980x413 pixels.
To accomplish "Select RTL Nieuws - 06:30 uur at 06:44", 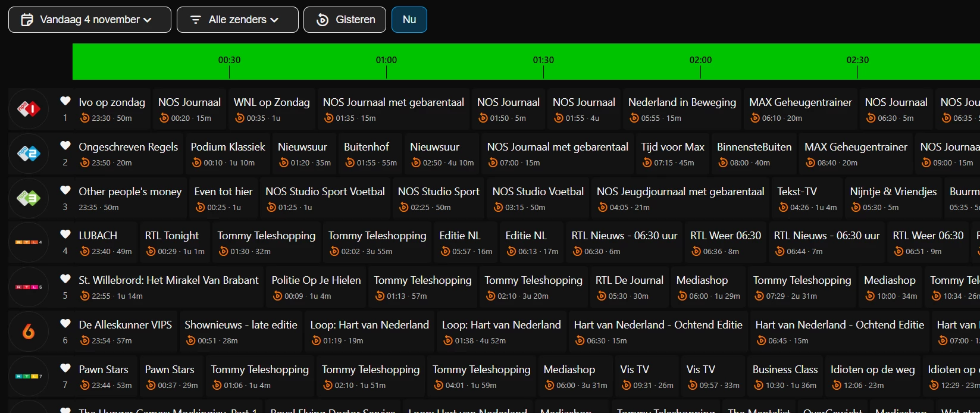I will (x=826, y=242).
